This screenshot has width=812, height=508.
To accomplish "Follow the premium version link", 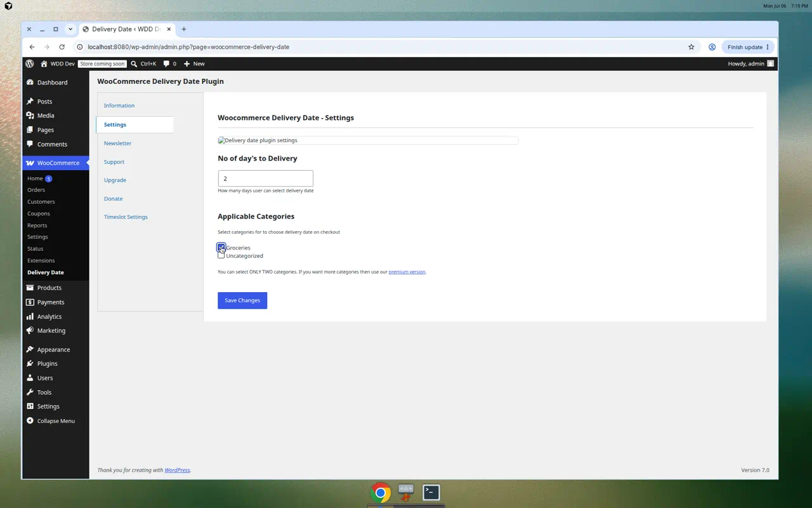I will point(407,272).
